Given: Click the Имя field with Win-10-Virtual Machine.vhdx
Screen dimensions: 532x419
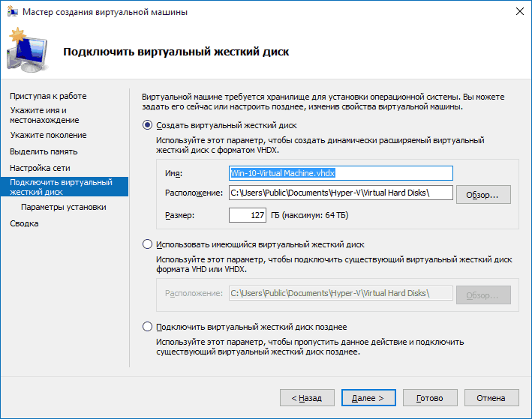Looking at the screenshot, I should pos(341,173).
